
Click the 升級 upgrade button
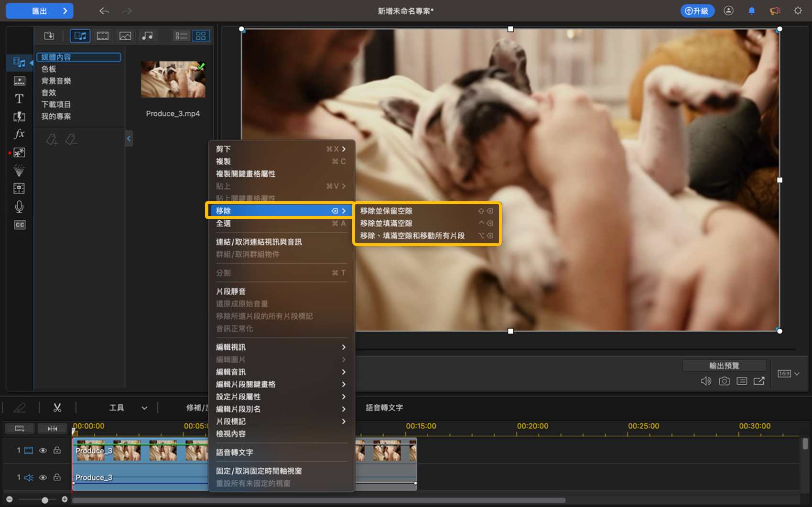point(697,11)
